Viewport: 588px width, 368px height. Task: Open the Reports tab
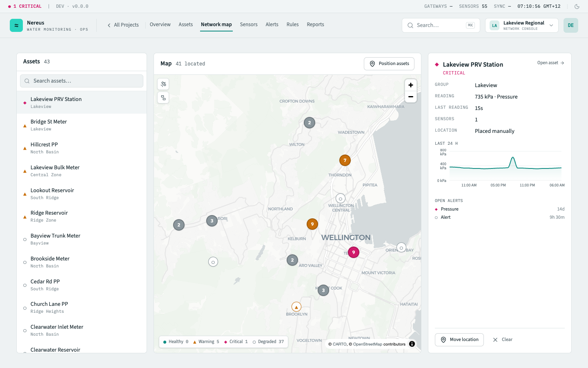316,25
